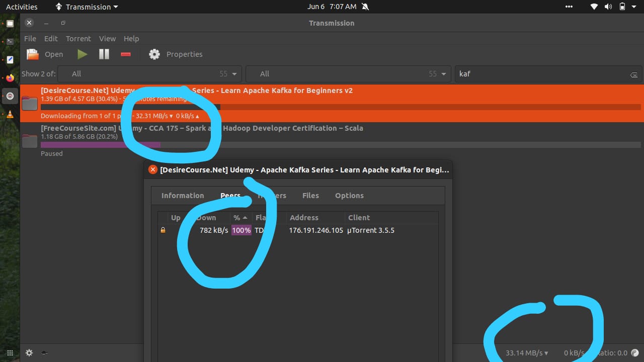
Task: Click the Open torrent folder icon
Action: (33, 54)
